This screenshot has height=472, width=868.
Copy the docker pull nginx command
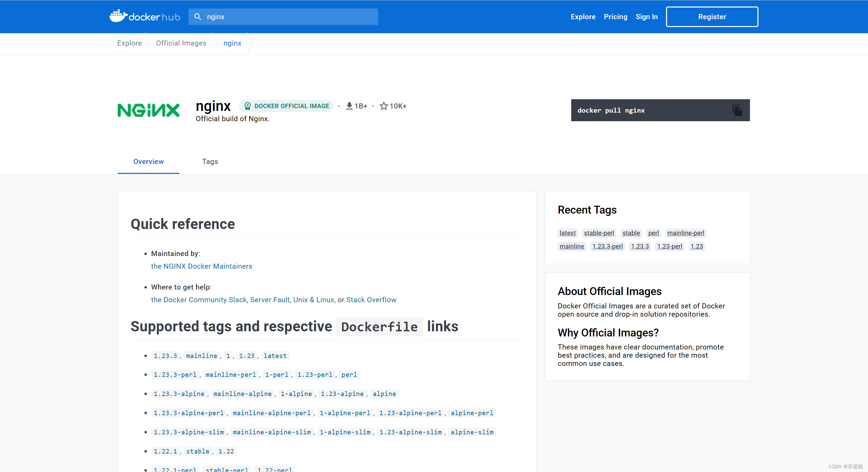(737, 110)
